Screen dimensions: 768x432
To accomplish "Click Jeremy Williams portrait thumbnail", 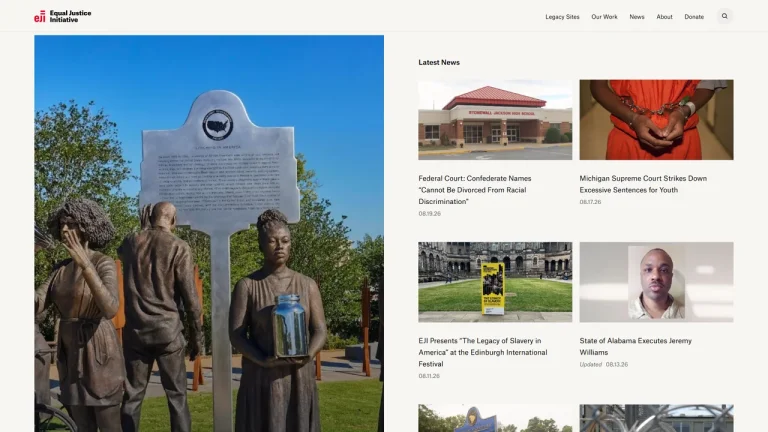I will [656, 282].
